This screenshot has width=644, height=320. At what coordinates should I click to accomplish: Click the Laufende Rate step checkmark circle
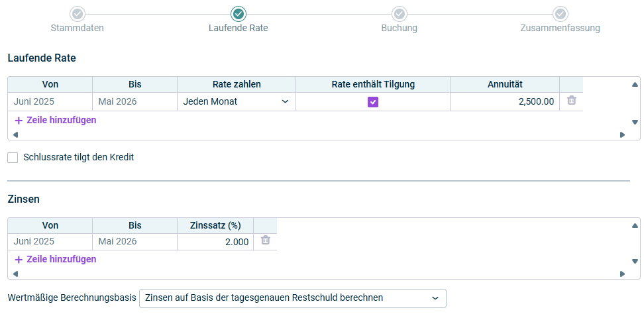coord(239,14)
